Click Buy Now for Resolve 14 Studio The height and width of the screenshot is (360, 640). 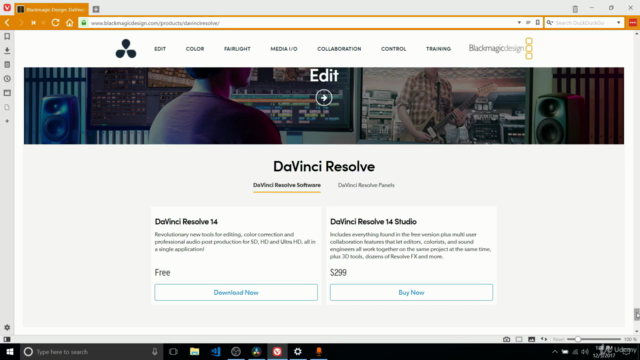(x=411, y=293)
